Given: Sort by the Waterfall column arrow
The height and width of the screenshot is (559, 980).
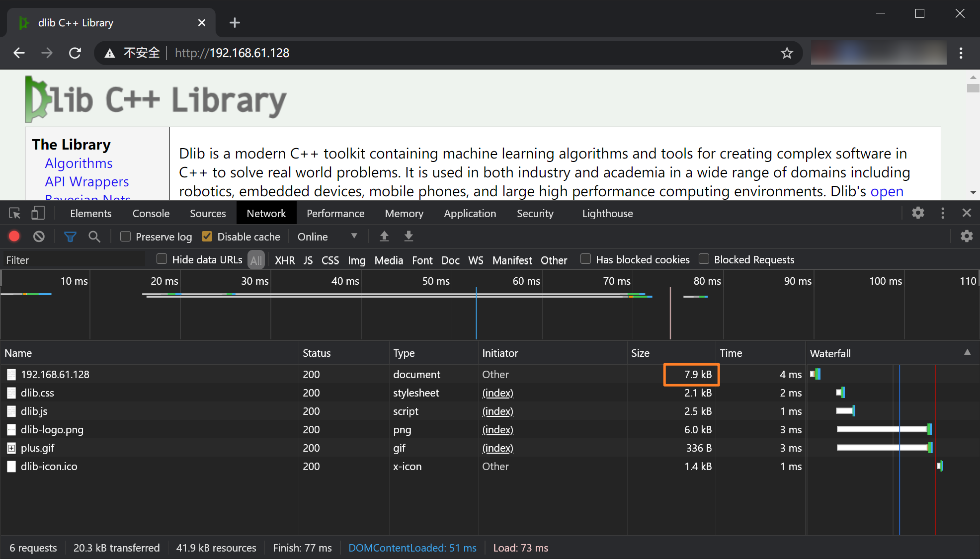Looking at the screenshot, I should [967, 352].
